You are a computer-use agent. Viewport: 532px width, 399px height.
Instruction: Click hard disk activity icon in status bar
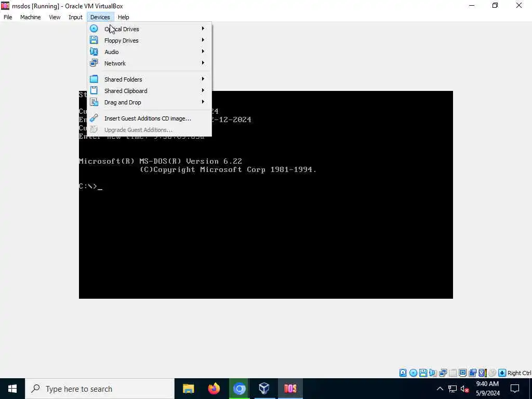coord(403,373)
